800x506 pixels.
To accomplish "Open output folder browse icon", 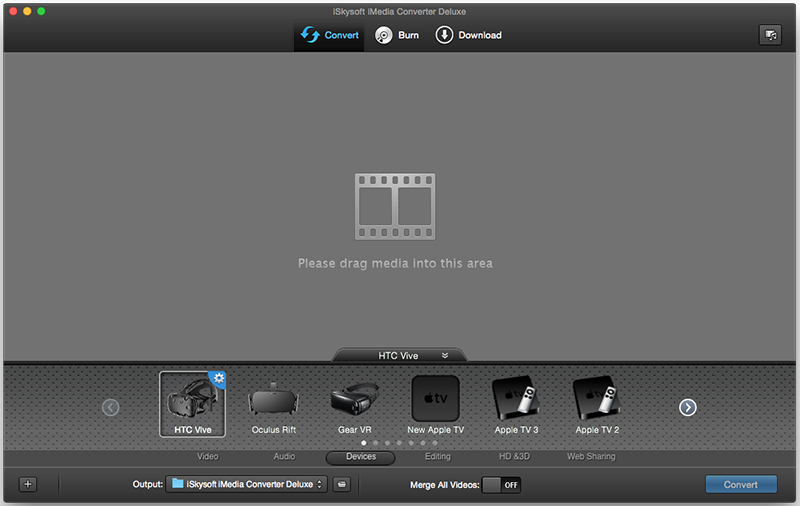I will [341, 484].
